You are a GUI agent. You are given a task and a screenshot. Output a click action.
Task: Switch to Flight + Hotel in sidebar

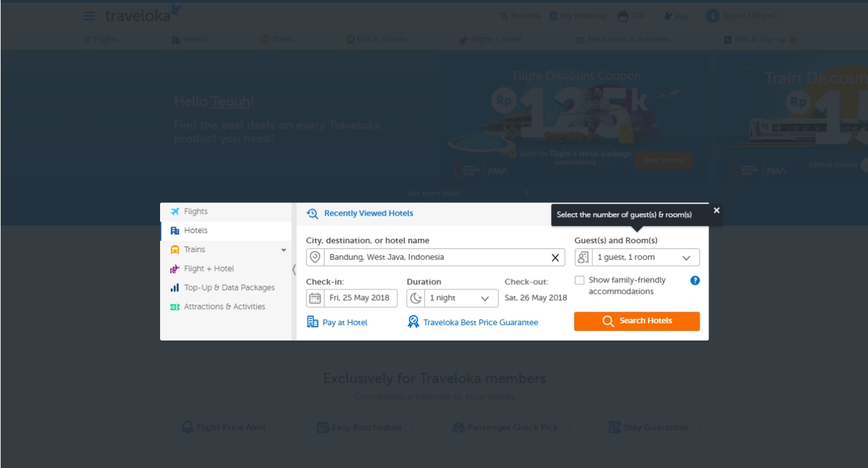click(209, 269)
